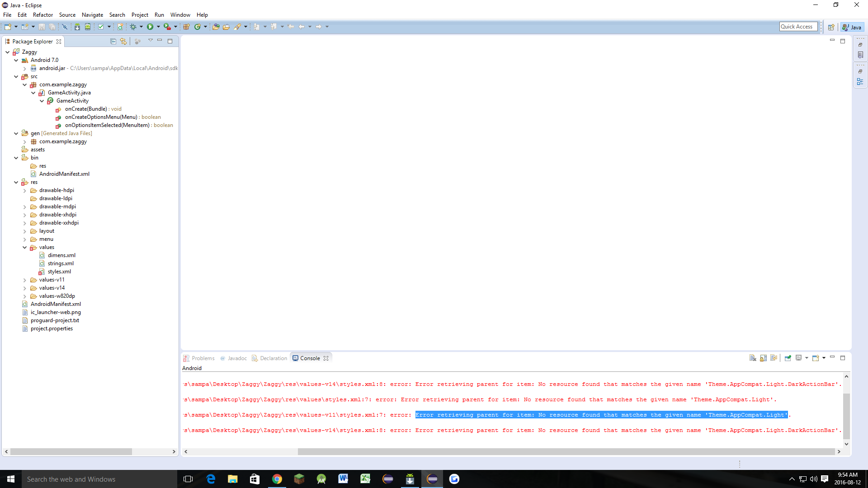Select the Java perspective button
The image size is (868, 488).
tap(852, 27)
